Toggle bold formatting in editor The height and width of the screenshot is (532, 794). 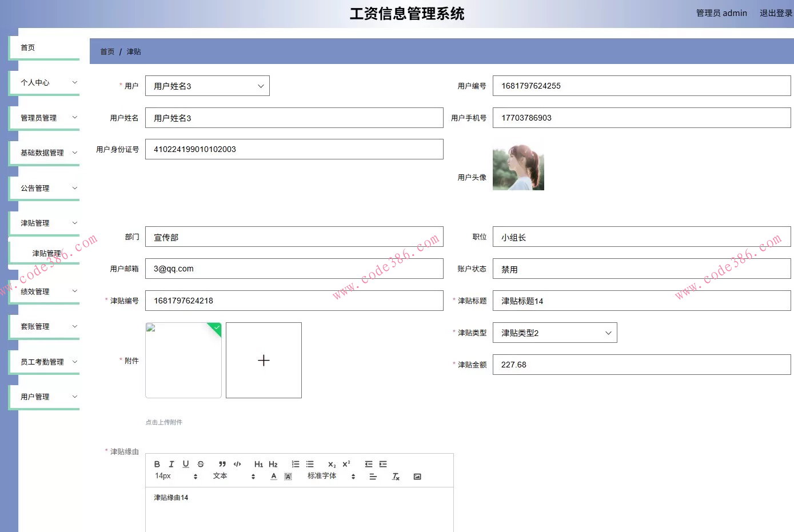157,464
